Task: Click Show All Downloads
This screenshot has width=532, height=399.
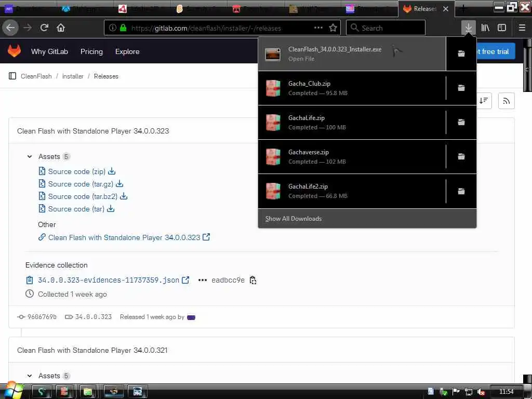Action: point(367,219)
